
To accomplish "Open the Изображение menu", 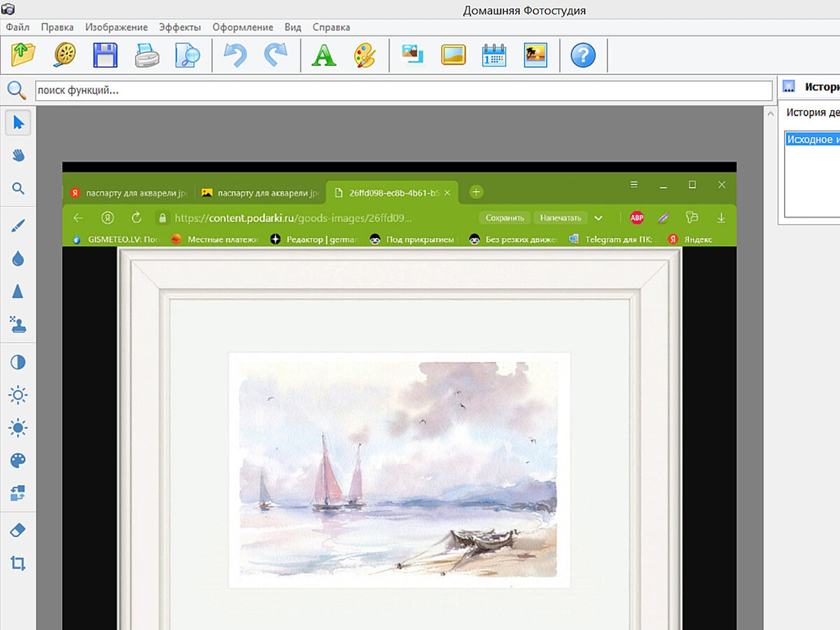I will [x=116, y=27].
